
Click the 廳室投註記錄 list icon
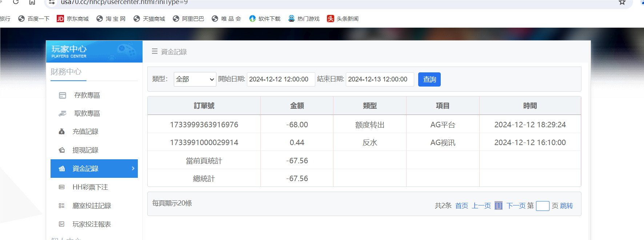(62, 206)
